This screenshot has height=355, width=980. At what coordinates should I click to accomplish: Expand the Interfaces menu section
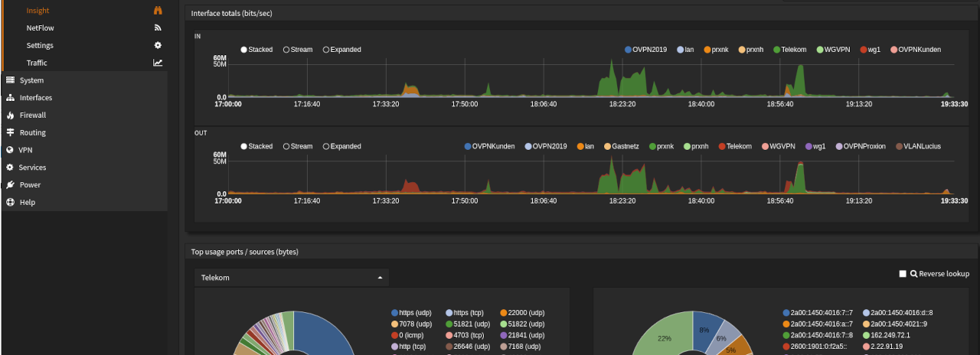84,98
